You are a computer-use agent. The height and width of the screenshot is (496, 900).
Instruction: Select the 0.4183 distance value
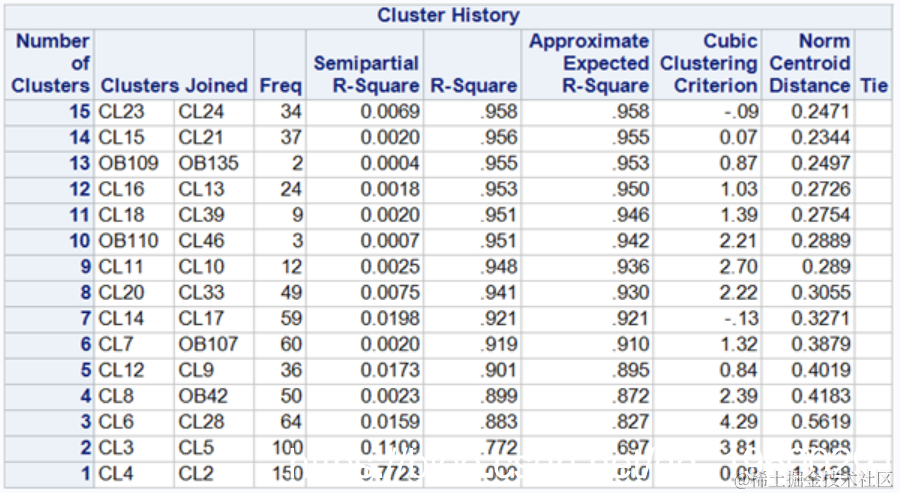tap(820, 396)
